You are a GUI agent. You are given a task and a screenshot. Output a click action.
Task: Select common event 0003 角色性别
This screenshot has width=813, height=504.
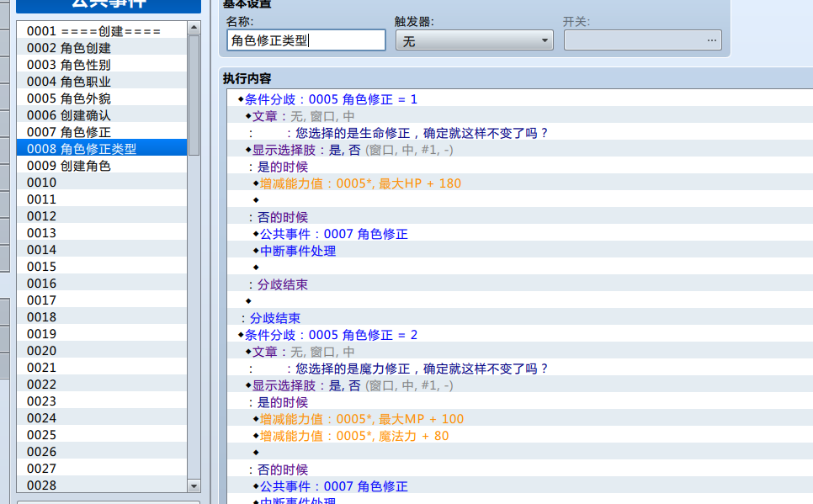pyautogui.click(x=102, y=65)
